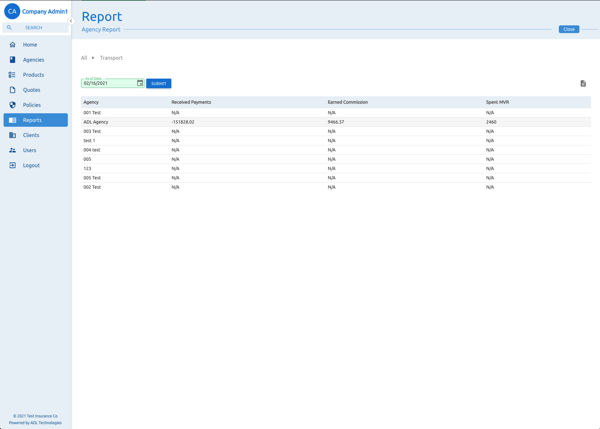Sort by Received Payments column header

pyautogui.click(x=191, y=102)
